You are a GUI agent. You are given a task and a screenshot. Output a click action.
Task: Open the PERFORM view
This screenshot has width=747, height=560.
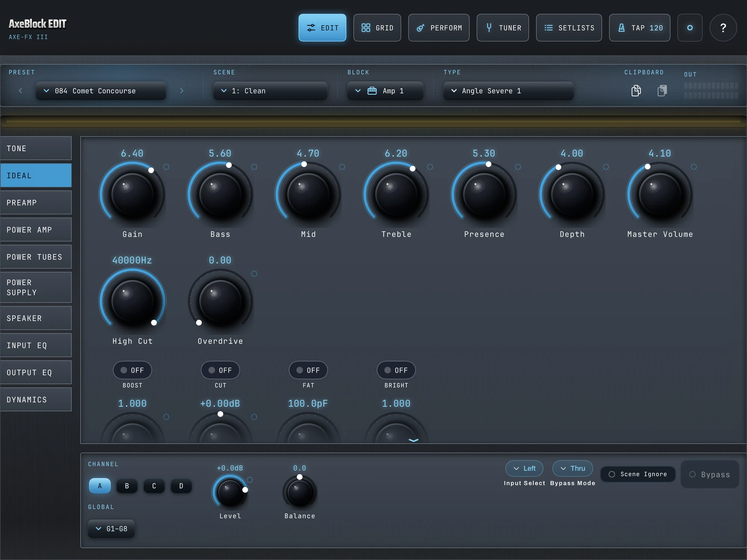coord(439,28)
